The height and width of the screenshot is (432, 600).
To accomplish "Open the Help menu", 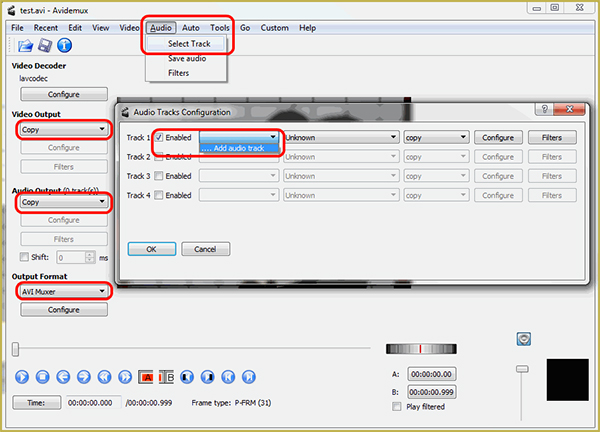I will pyautogui.click(x=307, y=28).
